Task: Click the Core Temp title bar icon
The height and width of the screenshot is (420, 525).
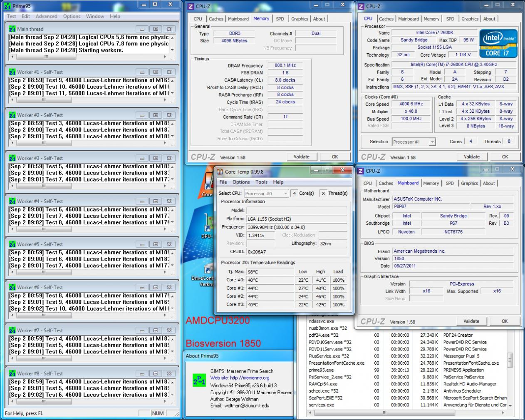Action: [x=220, y=172]
